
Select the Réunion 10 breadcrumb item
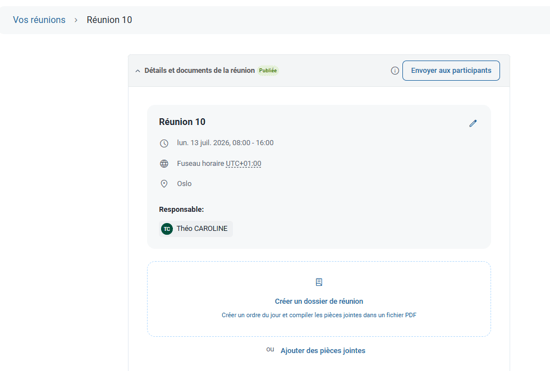click(x=109, y=20)
